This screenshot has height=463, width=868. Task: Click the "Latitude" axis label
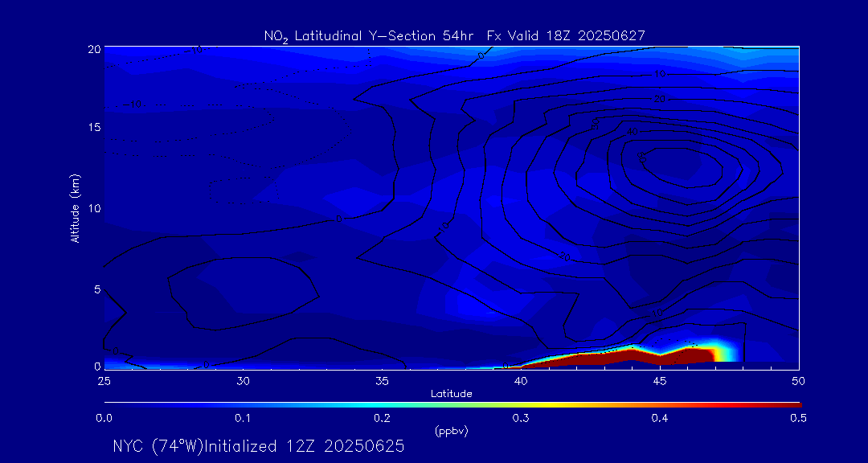click(x=451, y=394)
